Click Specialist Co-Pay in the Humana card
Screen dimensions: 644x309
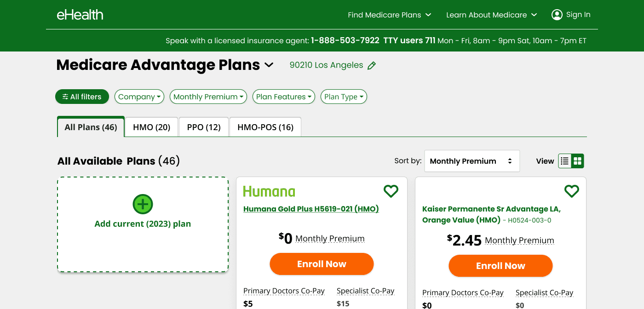[366, 291]
